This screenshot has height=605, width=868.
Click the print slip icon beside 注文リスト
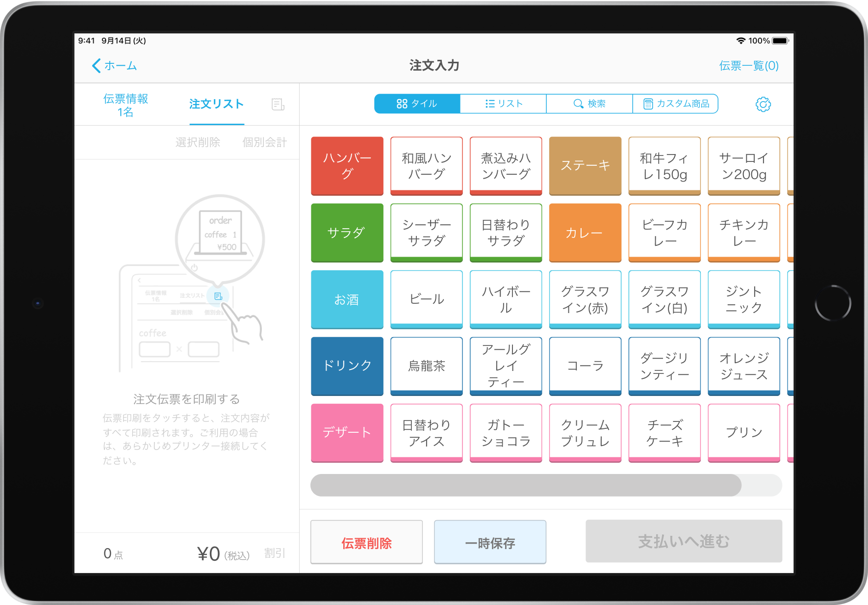point(278,104)
